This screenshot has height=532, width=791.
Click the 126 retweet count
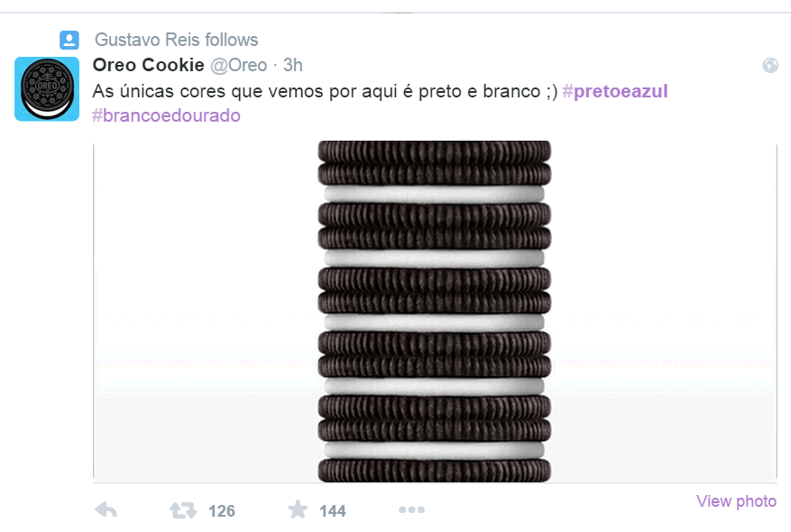(222, 511)
